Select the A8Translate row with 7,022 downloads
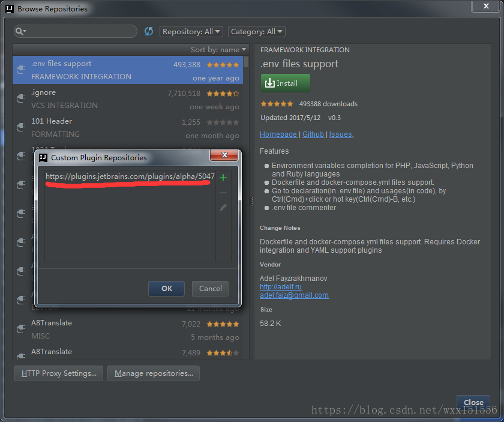 128,330
